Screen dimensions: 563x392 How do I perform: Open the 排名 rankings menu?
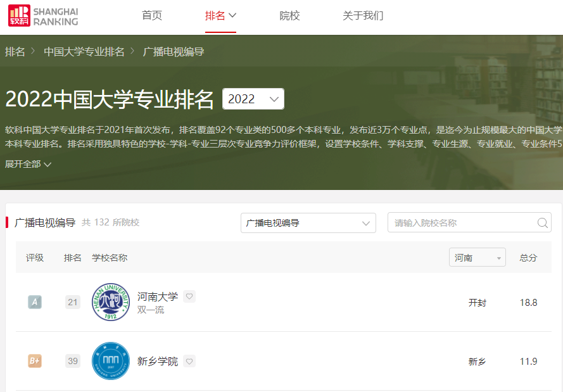click(x=220, y=16)
